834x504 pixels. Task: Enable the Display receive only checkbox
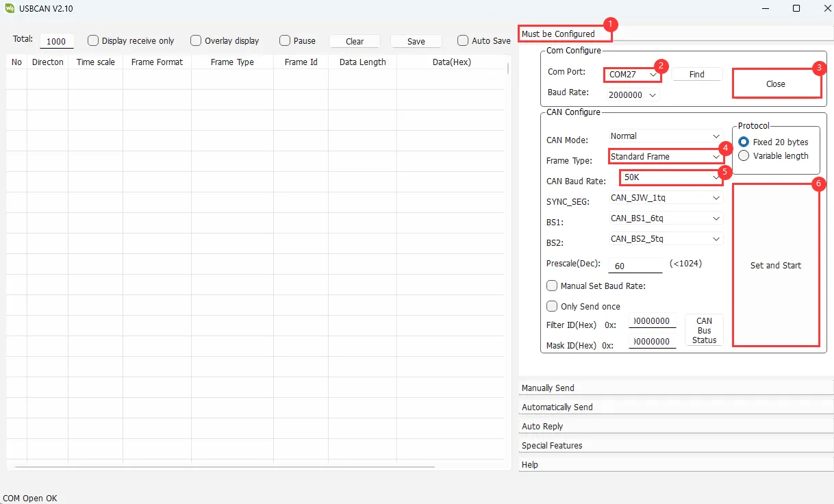93,40
